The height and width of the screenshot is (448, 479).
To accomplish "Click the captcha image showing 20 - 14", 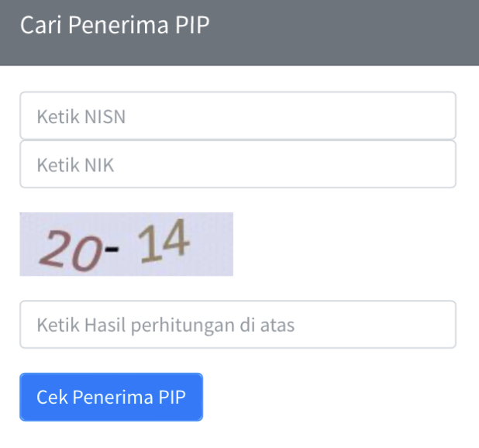I will (x=126, y=244).
